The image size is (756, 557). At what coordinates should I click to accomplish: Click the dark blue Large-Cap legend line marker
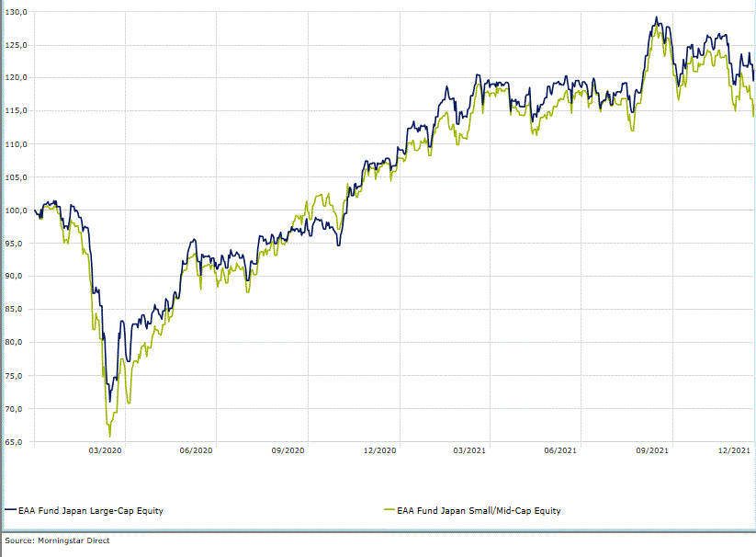[x=11, y=510]
